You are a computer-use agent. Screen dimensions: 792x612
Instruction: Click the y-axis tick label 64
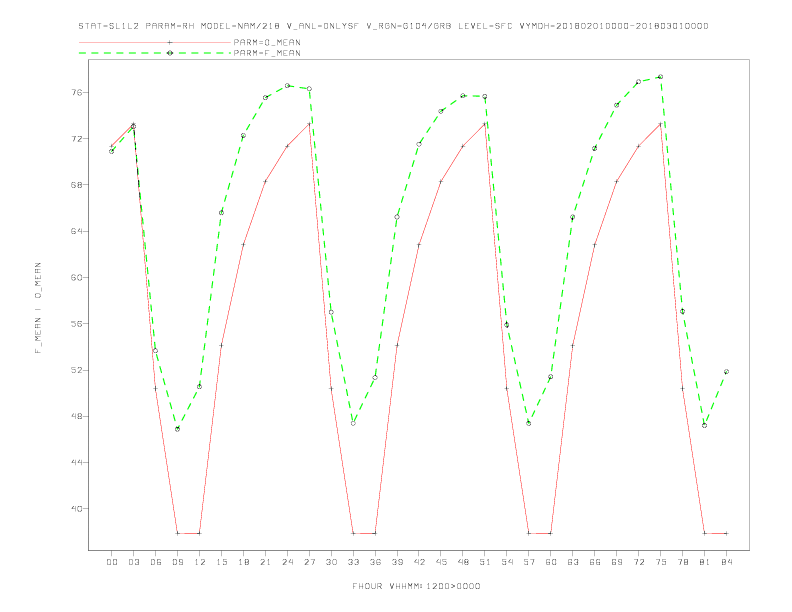[x=77, y=231]
